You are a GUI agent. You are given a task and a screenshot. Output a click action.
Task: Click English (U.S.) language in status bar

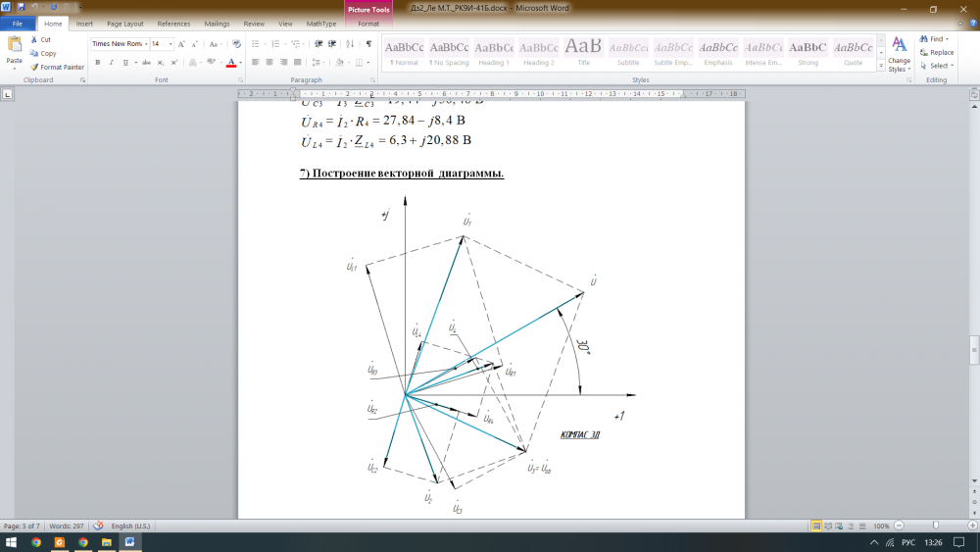[x=132, y=526]
